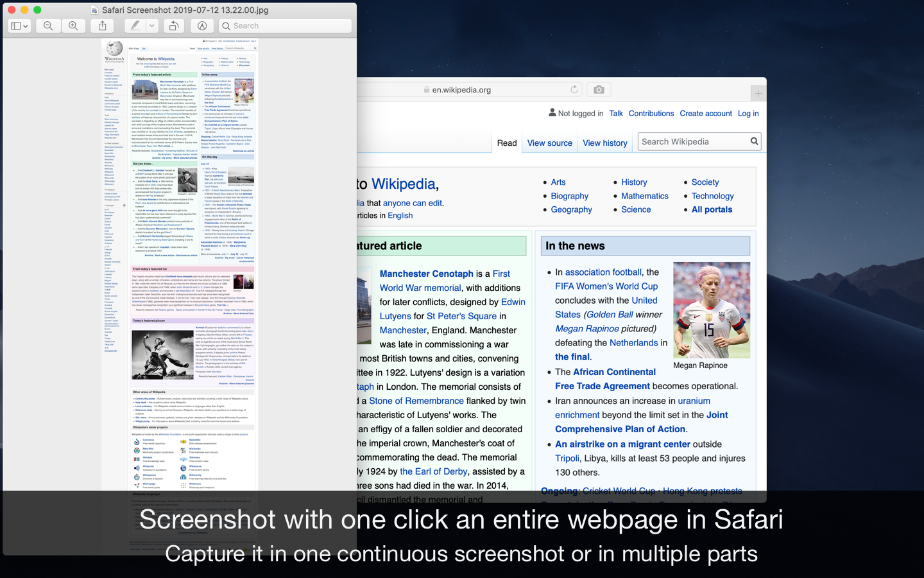Click the Not logged in user icon
Screen dimensions: 924x578
552,112
